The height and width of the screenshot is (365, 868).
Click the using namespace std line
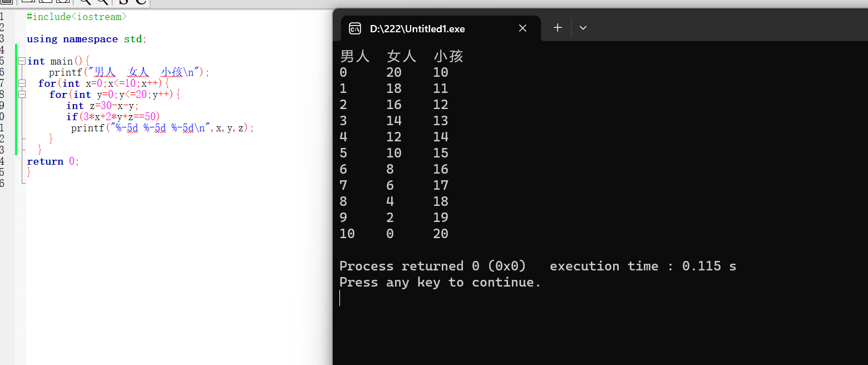pyautogui.click(x=87, y=39)
